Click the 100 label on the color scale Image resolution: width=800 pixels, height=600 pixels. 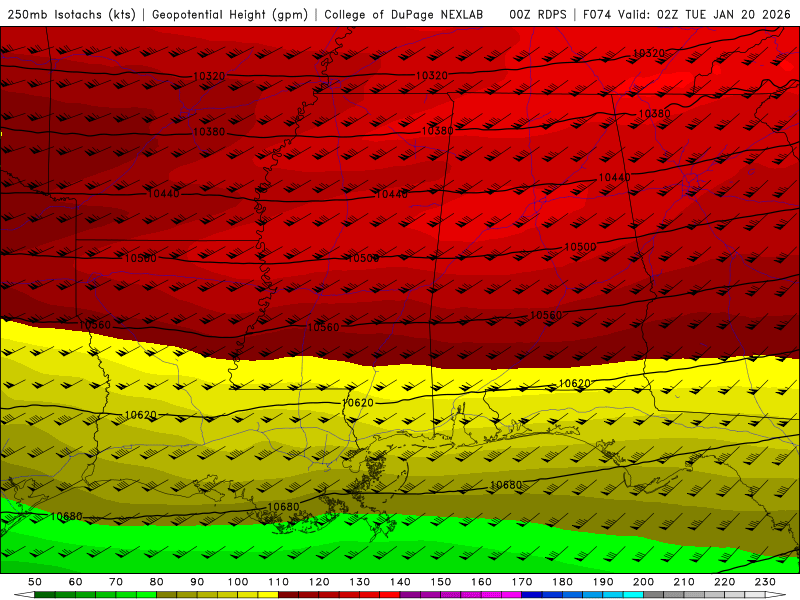238,582
